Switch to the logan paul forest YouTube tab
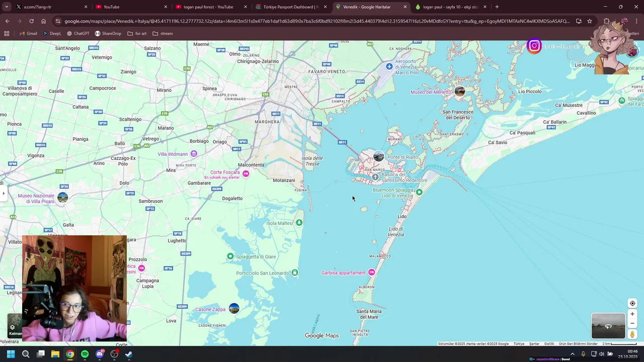 [211, 7]
